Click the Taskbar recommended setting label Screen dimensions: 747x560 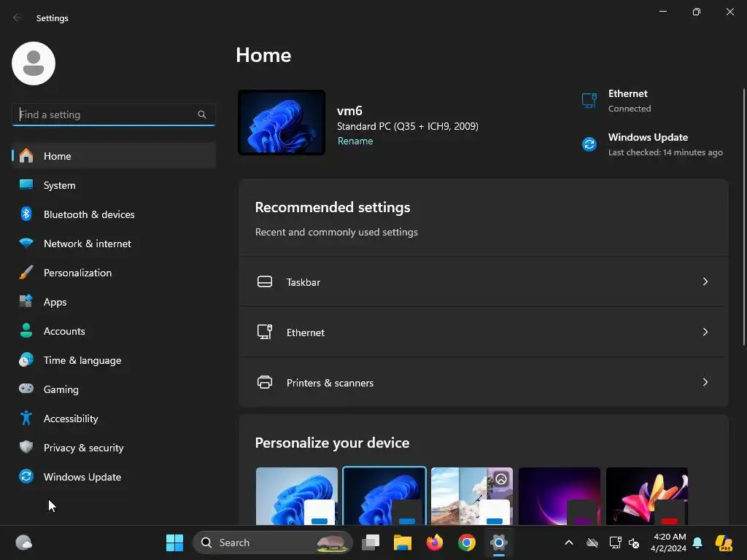303,282
